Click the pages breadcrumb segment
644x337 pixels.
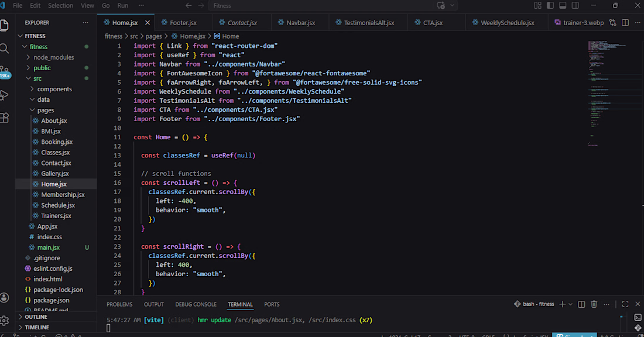click(153, 36)
